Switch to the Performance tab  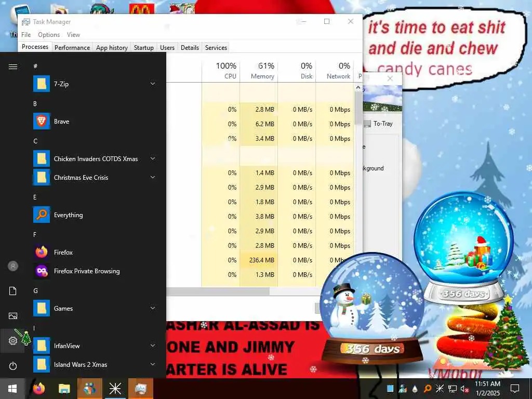[x=72, y=47]
